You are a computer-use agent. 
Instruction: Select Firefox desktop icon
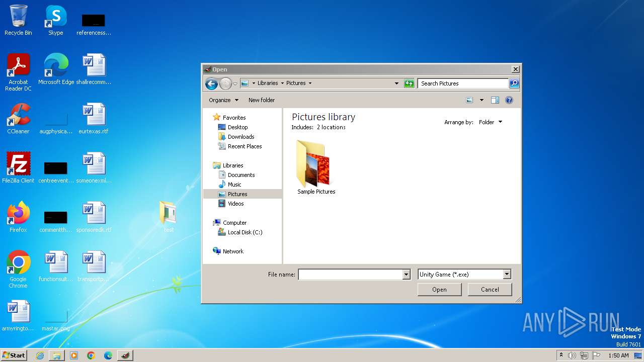[x=18, y=217]
